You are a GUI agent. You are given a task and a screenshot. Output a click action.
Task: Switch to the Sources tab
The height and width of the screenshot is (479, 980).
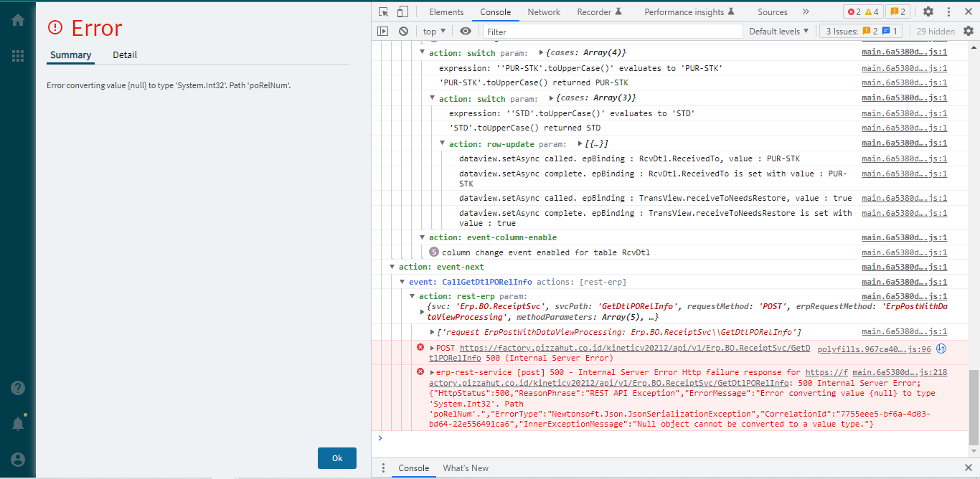[x=773, y=11]
